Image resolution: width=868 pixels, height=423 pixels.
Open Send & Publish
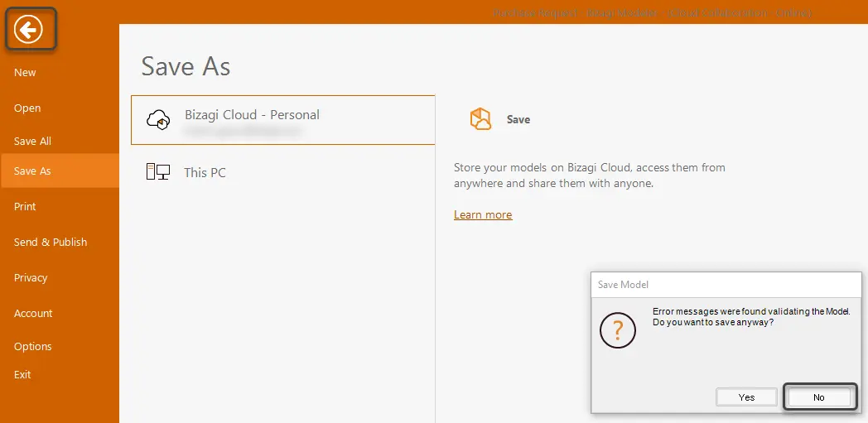coord(51,243)
